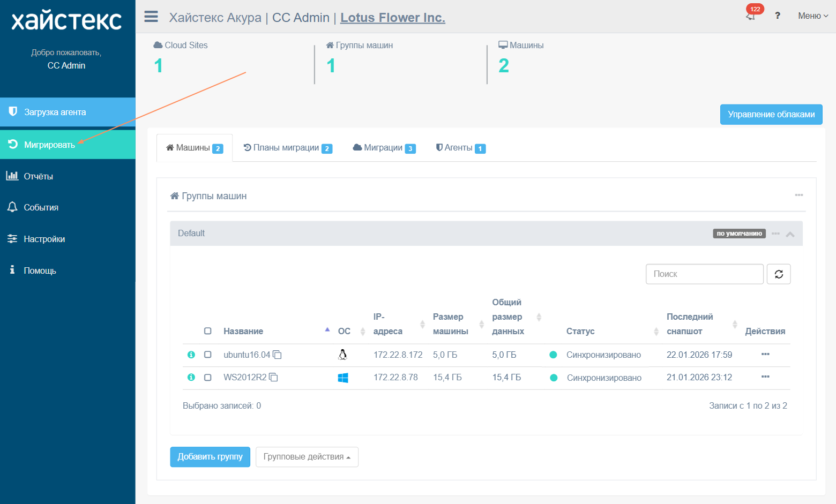This screenshot has height=504, width=836.
Task: Click the Поиск search field
Action: click(x=704, y=274)
